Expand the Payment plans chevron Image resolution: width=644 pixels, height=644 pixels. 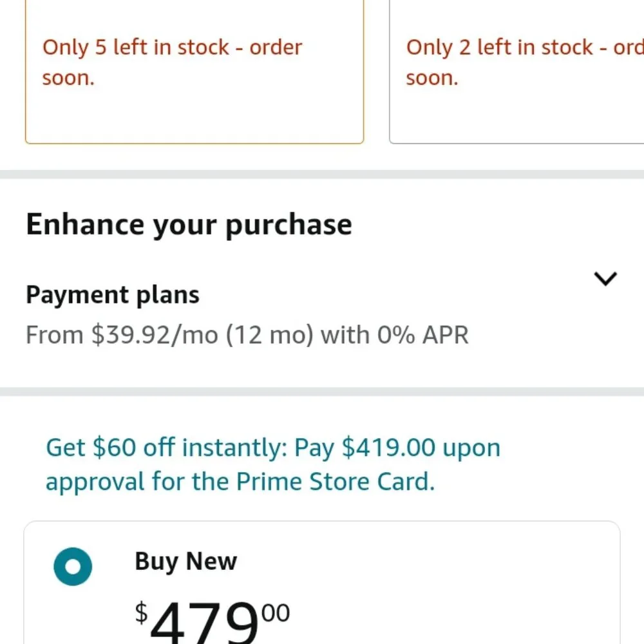pos(605,278)
